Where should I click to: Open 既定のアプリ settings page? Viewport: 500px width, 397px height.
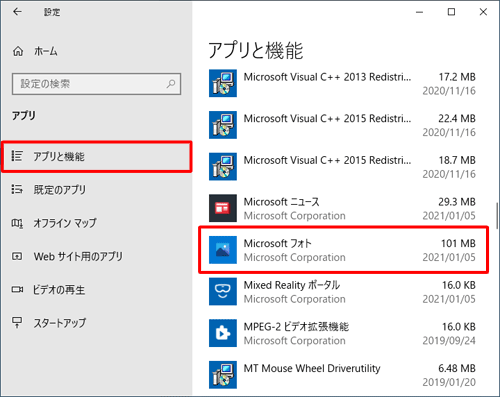point(97,190)
